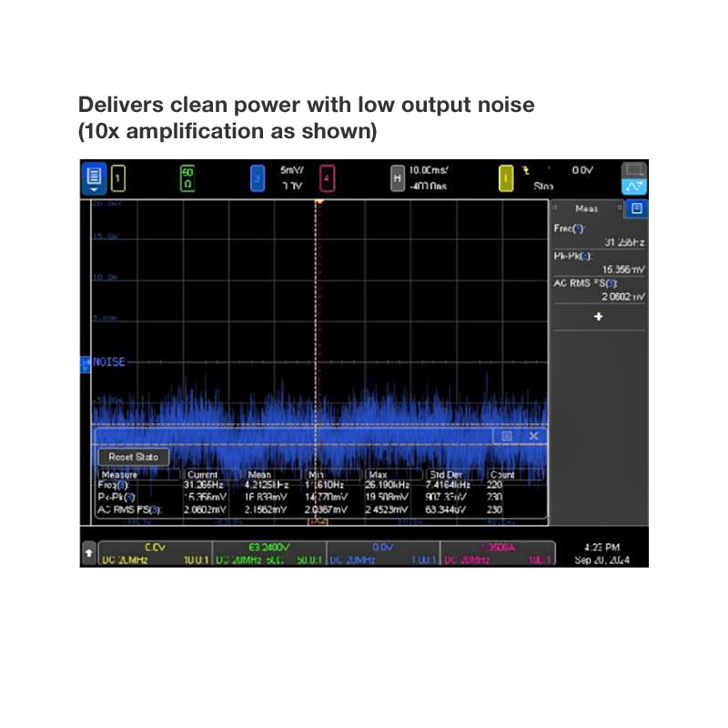Click the channel 3 ground level marker
This screenshot has width=728, height=728.
coord(86,365)
